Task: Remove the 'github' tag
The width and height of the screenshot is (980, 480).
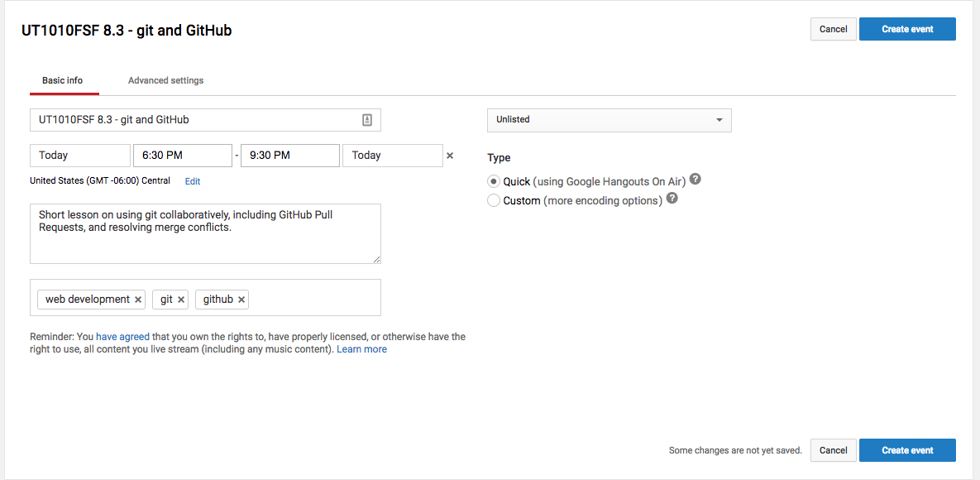Action: [241, 300]
